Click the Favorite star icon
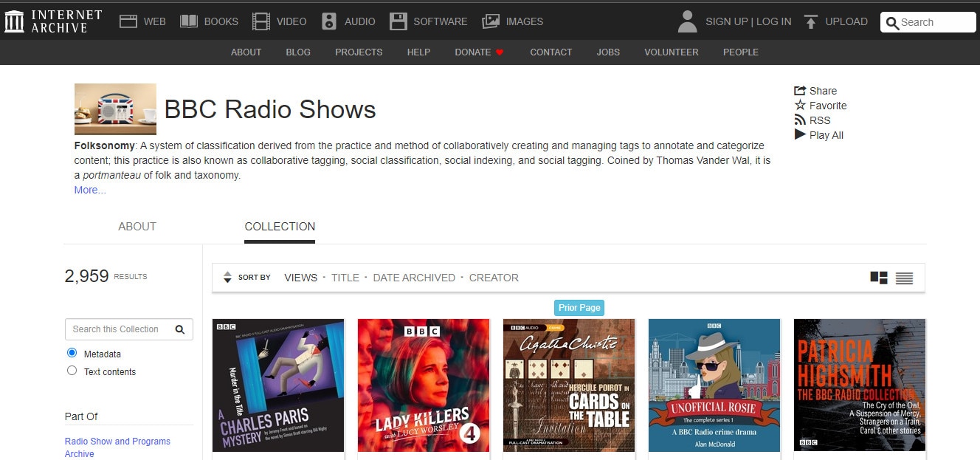The image size is (980, 460). [x=800, y=105]
